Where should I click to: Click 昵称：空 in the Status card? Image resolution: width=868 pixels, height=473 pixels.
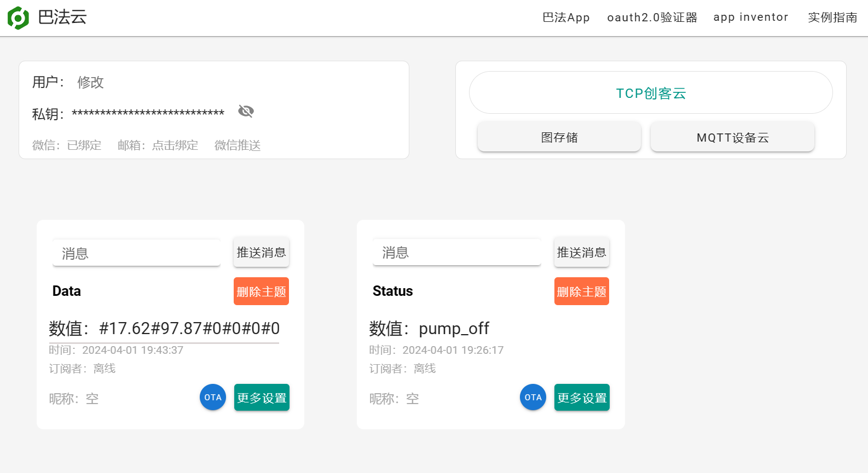(394, 399)
